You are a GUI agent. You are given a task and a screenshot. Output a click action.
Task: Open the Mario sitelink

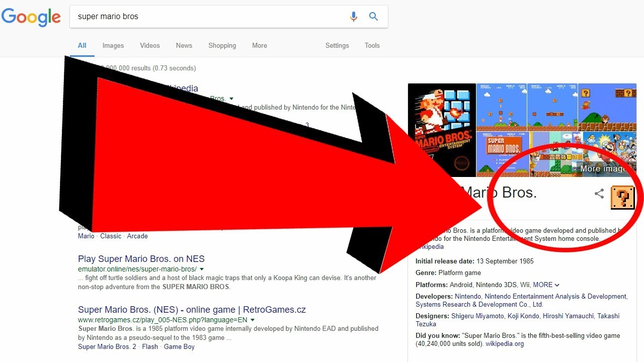[x=86, y=236]
